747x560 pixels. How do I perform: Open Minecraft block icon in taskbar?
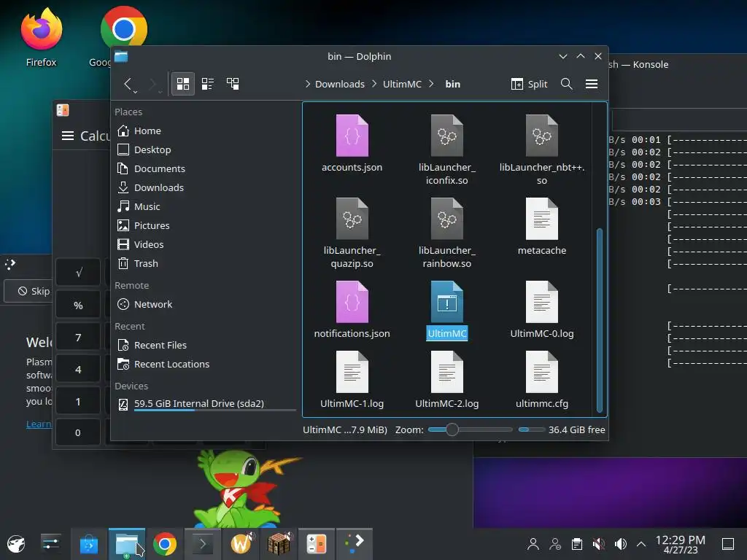point(279,544)
